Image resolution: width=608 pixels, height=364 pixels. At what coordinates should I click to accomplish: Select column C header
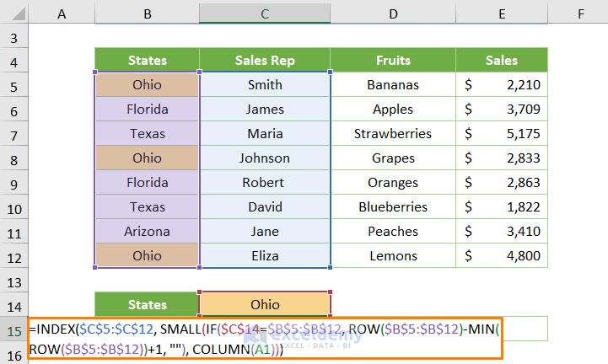click(x=265, y=13)
